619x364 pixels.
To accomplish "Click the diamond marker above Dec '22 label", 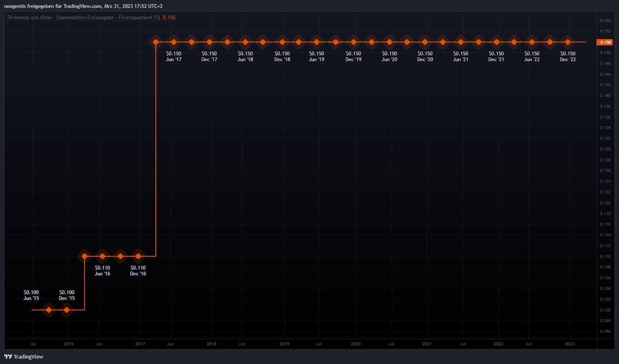I will coord(568,42).
